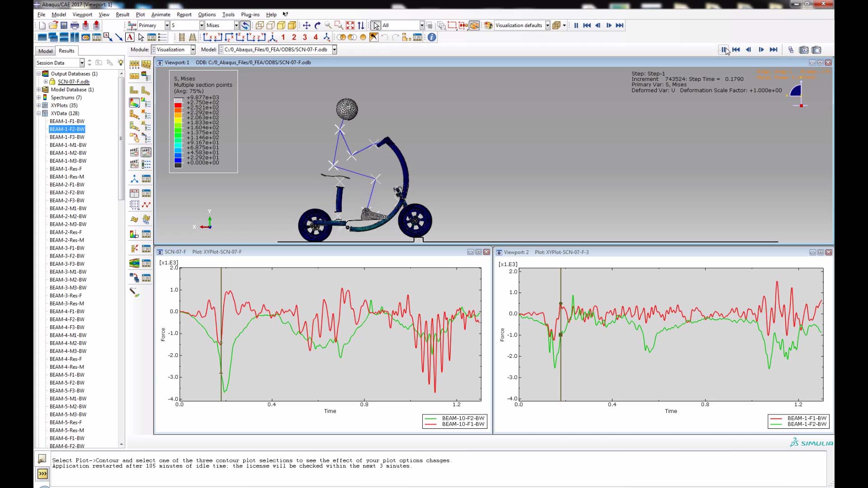Screen dimensions: 868x488
Task: Enable shaded render style
Action: (292, 26)
